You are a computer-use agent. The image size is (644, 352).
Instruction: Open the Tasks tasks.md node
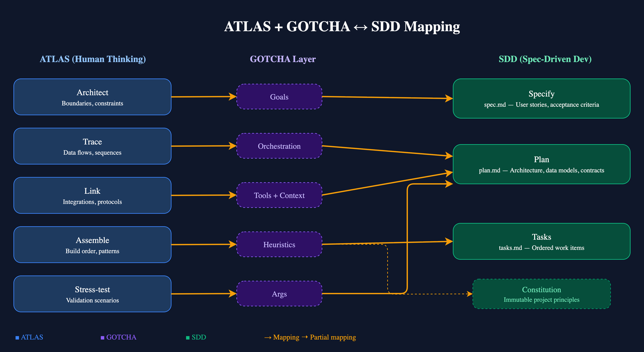coord(541,241)
